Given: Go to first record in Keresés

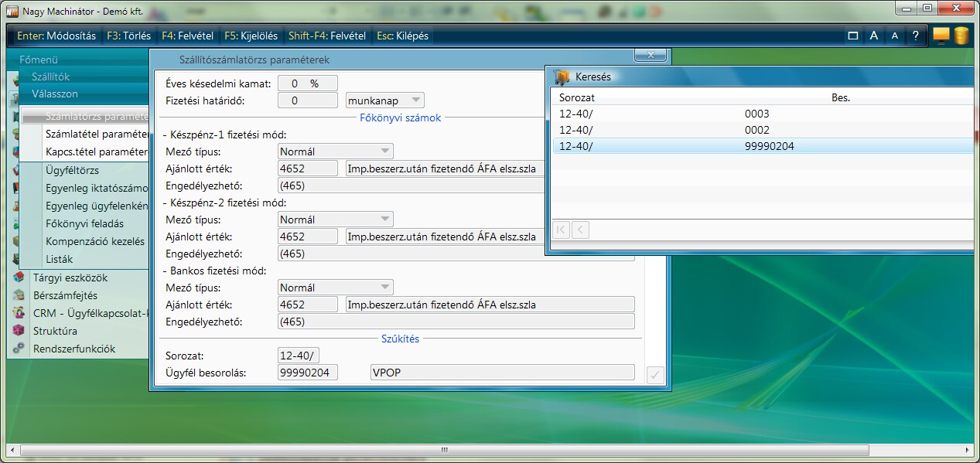Looking at the screenshot, I should (x=562, y=230).
